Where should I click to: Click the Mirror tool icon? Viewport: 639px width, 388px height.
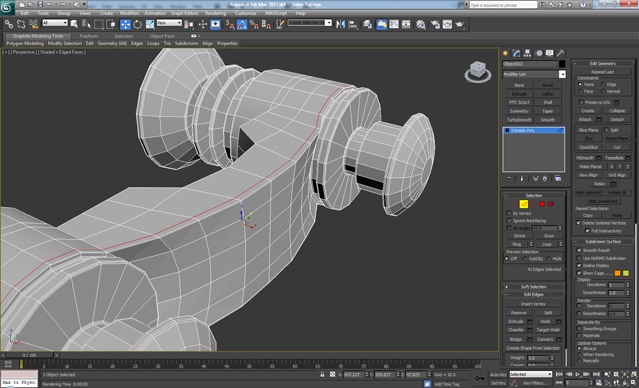tap(341, 24)
